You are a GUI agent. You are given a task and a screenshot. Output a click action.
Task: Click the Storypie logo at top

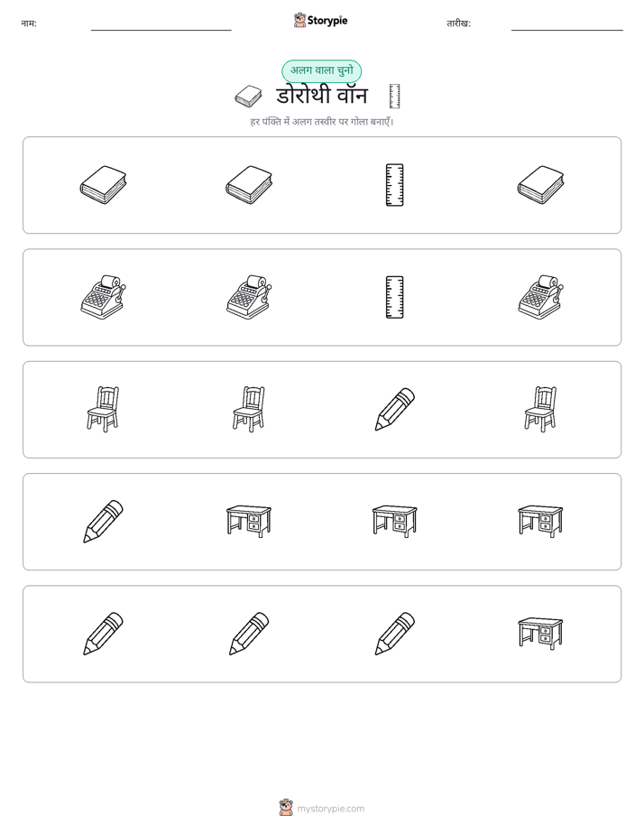(320, 20)
